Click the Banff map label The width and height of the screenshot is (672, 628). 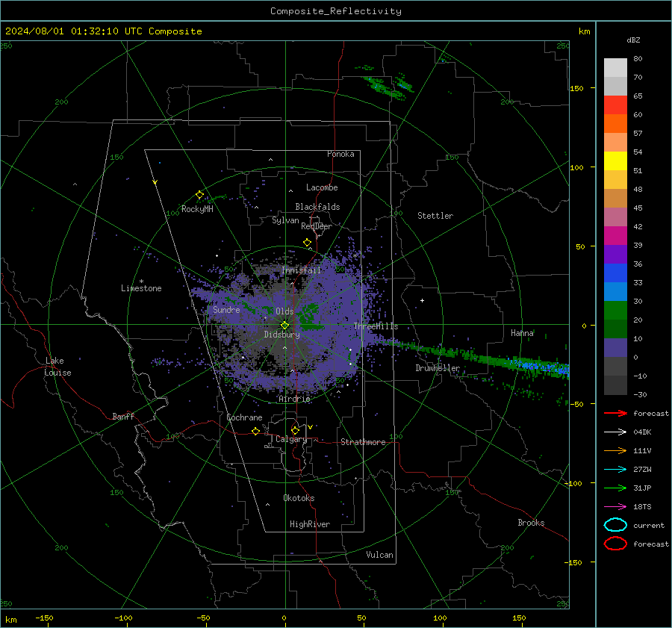[123, 417]
